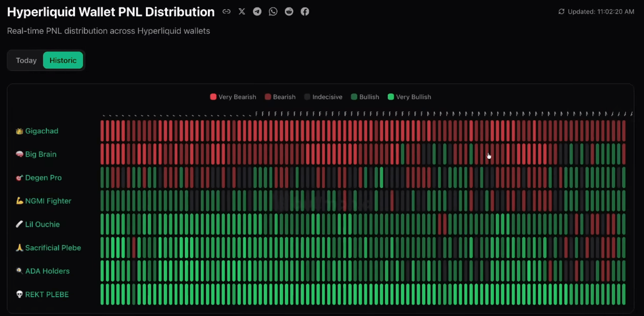Click the Degen Pro target icon
644x316 pixels.
19,178
